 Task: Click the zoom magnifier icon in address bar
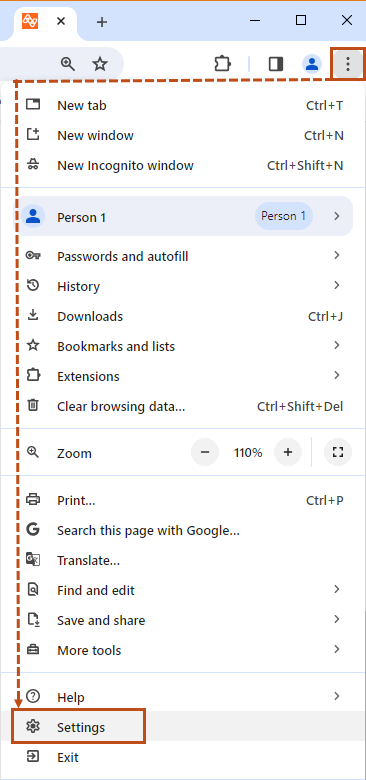[x=68, y=64]
